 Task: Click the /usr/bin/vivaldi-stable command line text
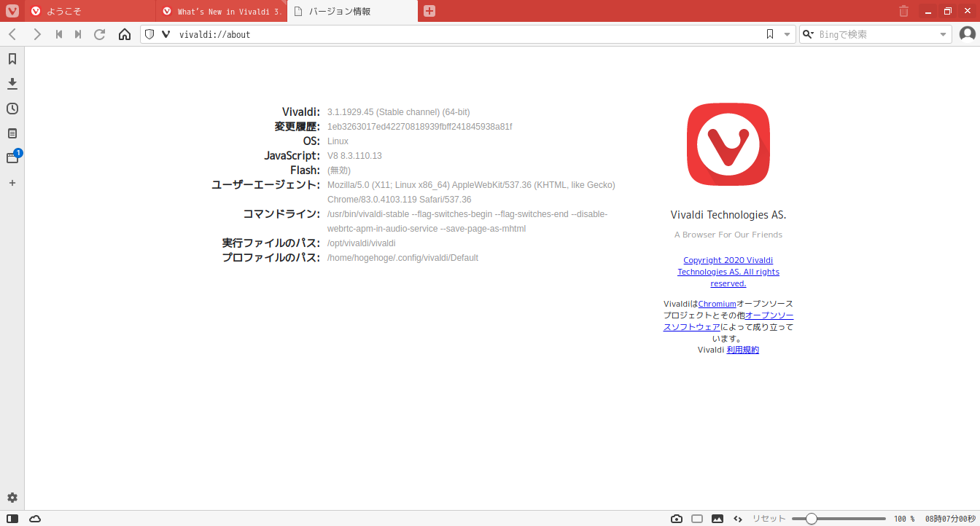467,221
